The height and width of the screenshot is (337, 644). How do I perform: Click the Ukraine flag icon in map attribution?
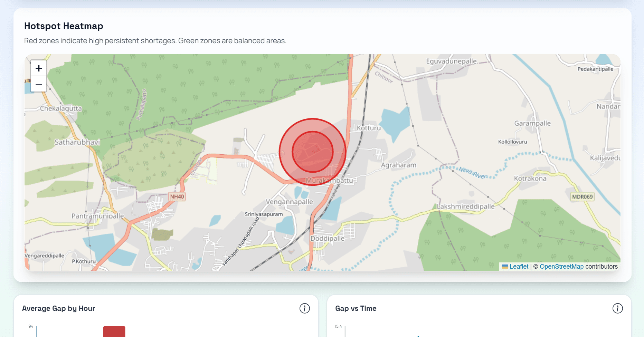(504, 266)
